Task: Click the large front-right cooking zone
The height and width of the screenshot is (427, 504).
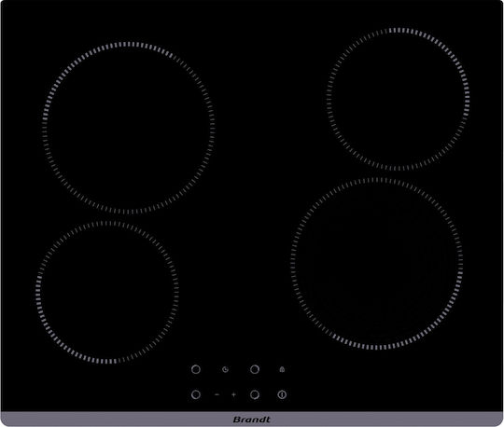Action: click(377, 263)
